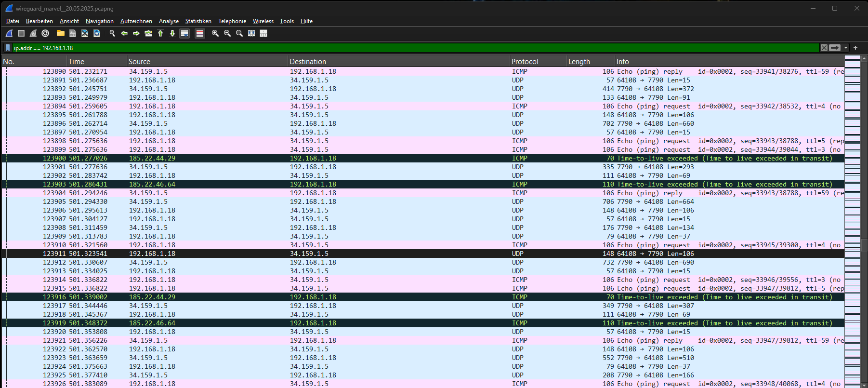Apply the display filter arrow
The image size is (868, 388).
[x=835, y=48]
